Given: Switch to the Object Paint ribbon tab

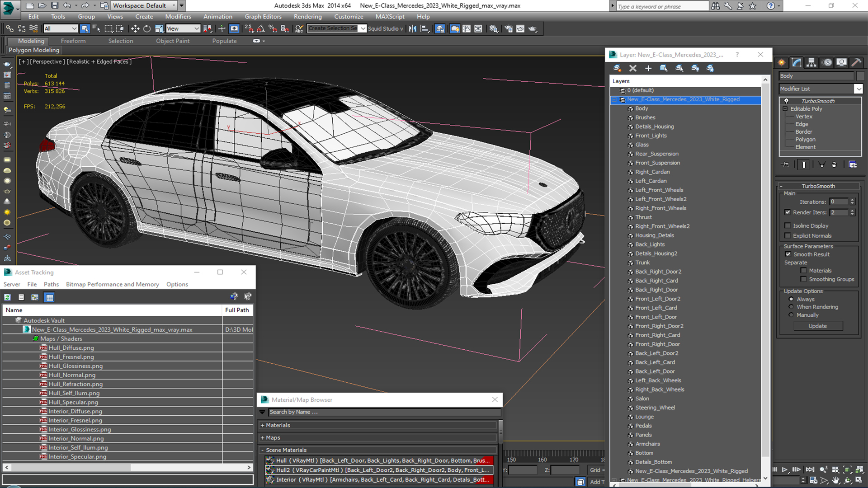Looking at the screenshot, I should click(x=173, y=41).
